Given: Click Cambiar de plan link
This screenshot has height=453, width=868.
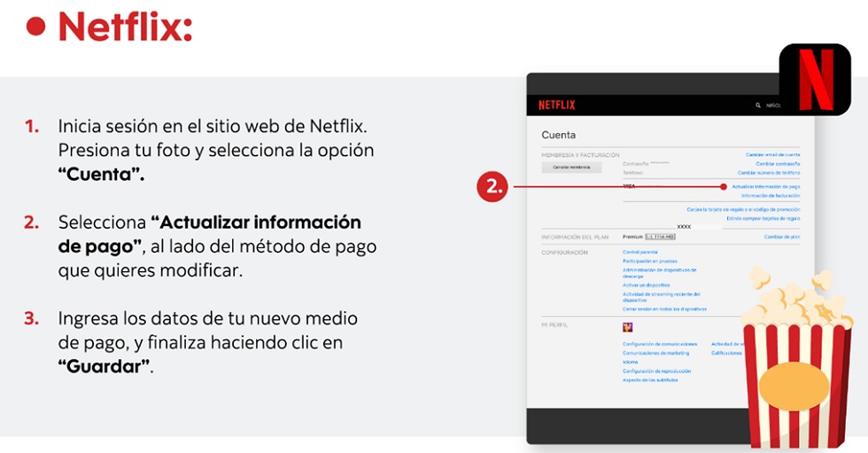Looking at the screenshot, I should click(782, 237).
